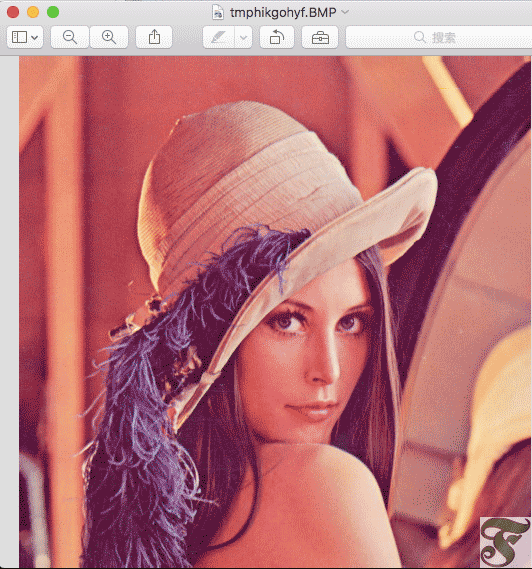Select the highlight pen tool
532x569 pixels.
[x=219, y=37]
